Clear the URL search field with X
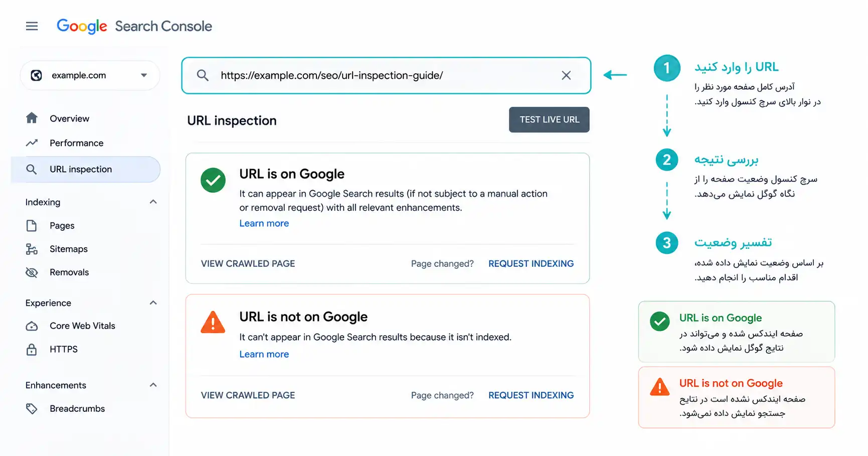Screen dimensions: 868x456 coord(566,75)
